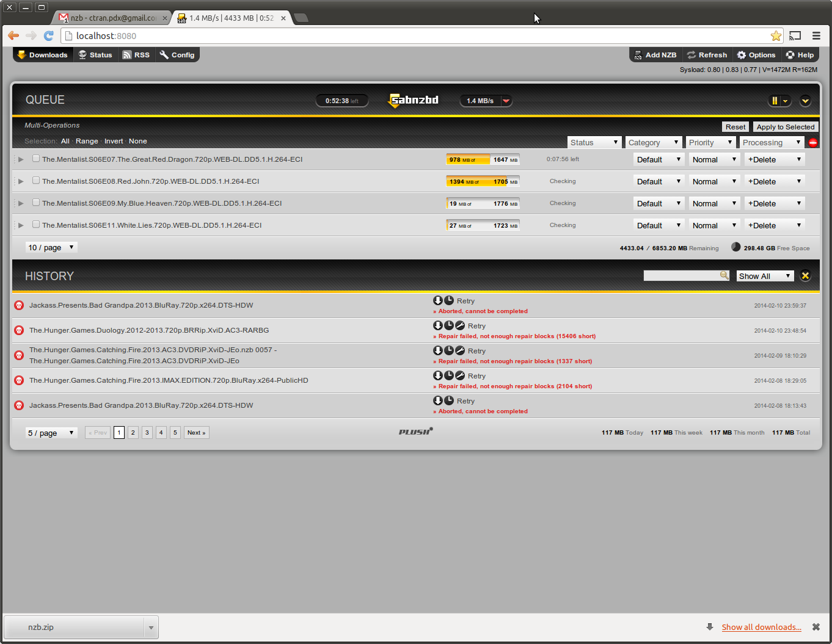
Task: Open Help in top bar
Action: pos(800,55)
